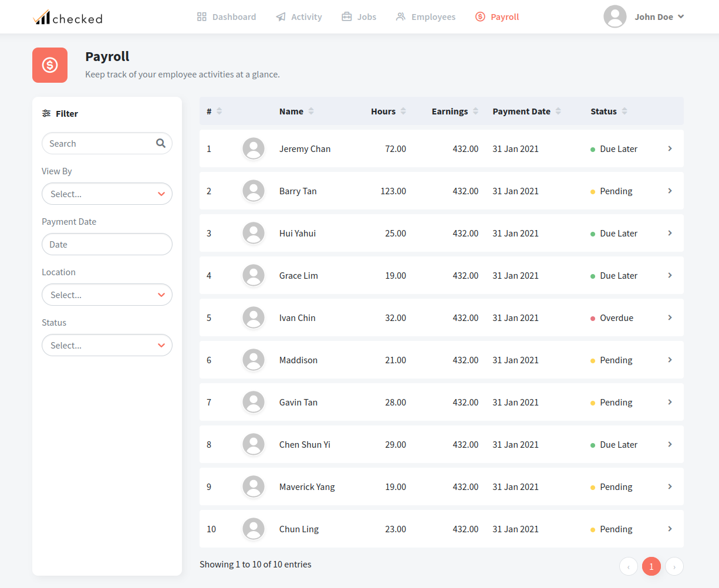Open the Employees menu item
Screen dimensions: 719x588
[x=426, y=17]
